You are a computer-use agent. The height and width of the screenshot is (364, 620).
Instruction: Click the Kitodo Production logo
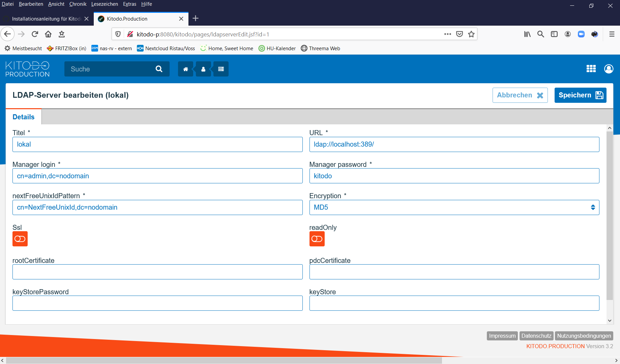point(27,69)
